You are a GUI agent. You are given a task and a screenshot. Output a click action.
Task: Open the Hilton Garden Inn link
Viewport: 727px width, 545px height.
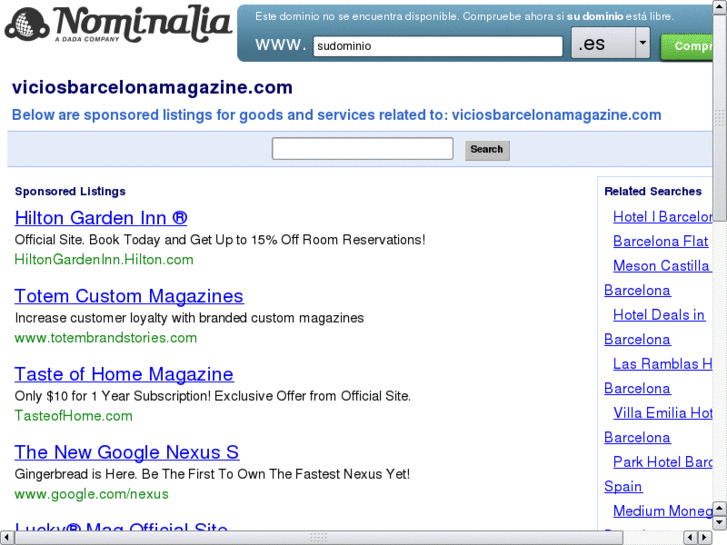[x=101, y=218]
